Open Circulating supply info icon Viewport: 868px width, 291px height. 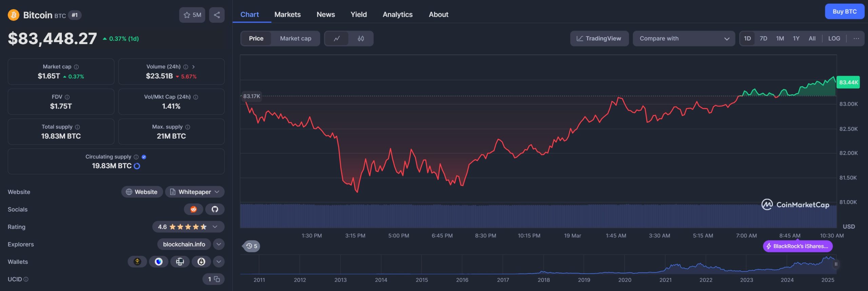136,157
